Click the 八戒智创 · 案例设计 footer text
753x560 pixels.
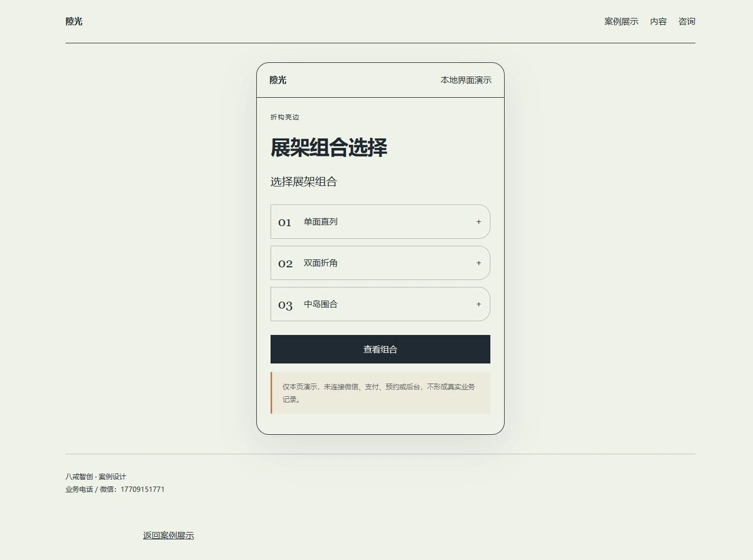(96, 477)
